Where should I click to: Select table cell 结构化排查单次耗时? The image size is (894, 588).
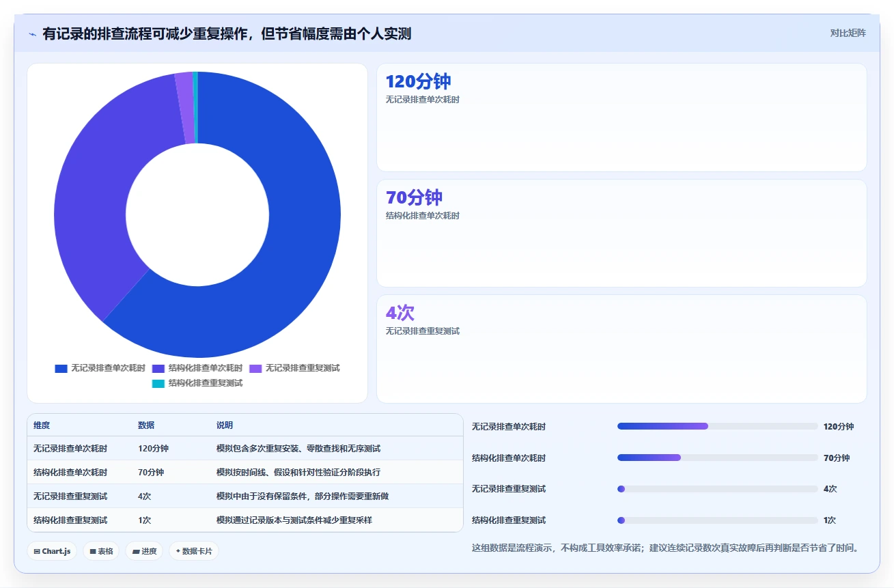[x=70, y=473]
